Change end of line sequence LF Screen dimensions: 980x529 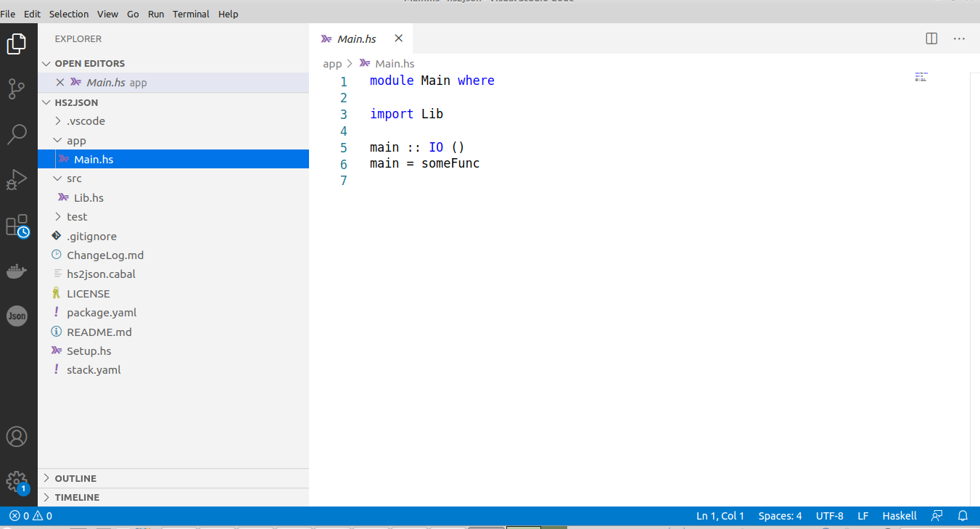(863, 516)
